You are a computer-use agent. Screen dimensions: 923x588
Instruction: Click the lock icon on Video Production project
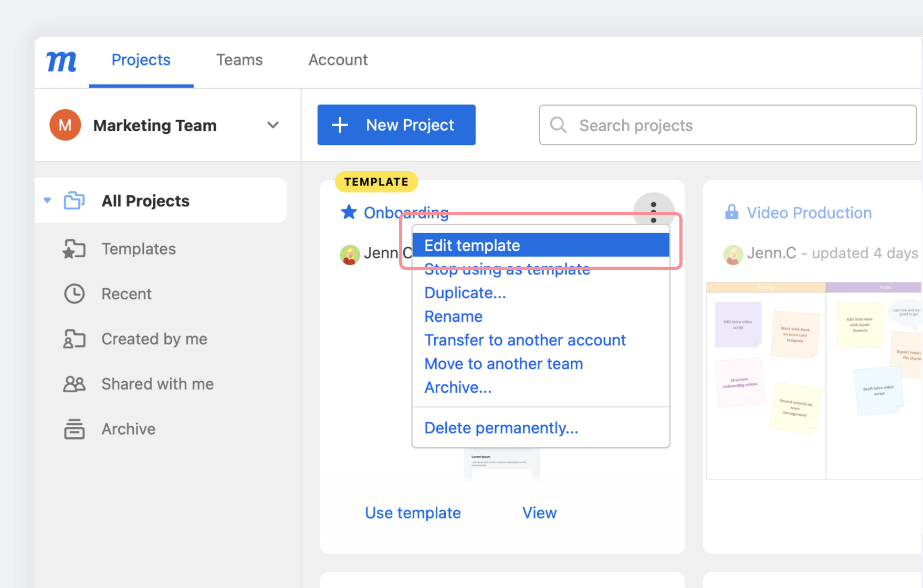pos(731,212)
